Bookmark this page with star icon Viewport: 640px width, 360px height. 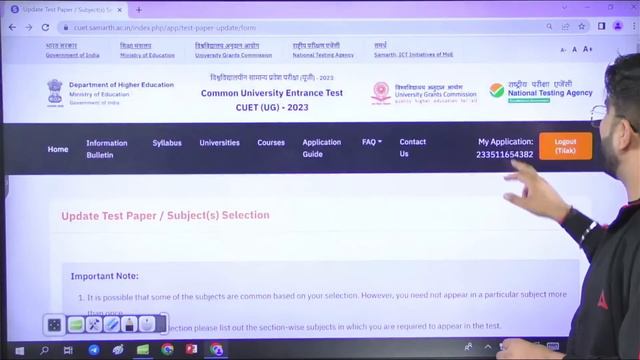[x=582, y=27]
